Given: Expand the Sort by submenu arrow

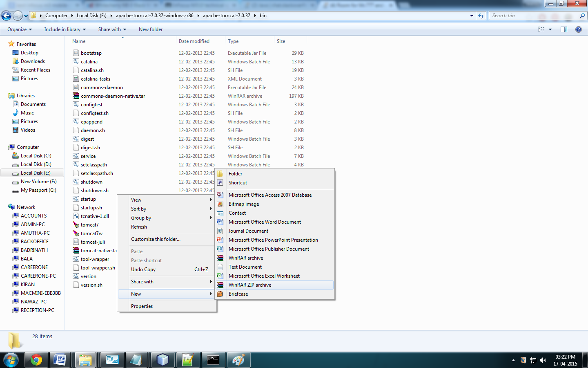Looking at the screenshot, I should click(x=211, y=209).
